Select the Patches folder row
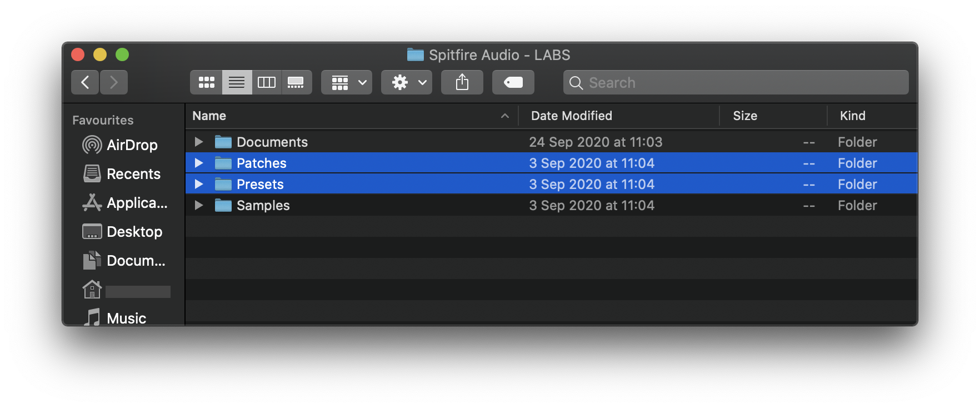 [x=551, y=163]
